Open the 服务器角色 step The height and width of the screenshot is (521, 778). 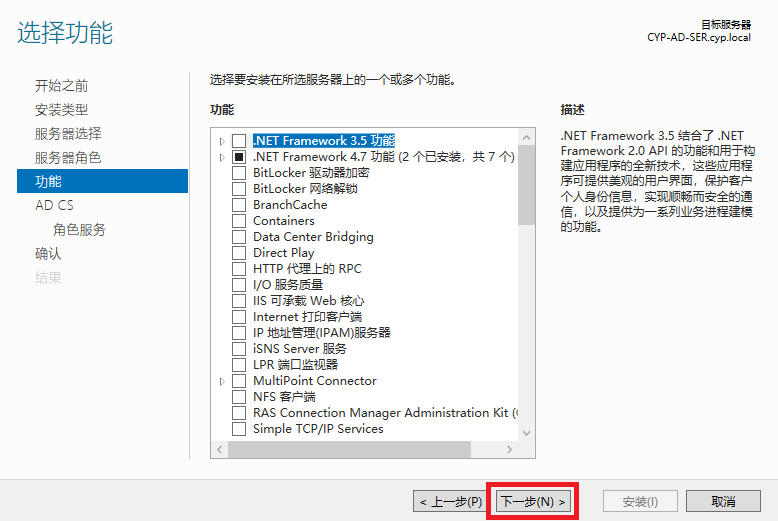(x=68, y=157)
